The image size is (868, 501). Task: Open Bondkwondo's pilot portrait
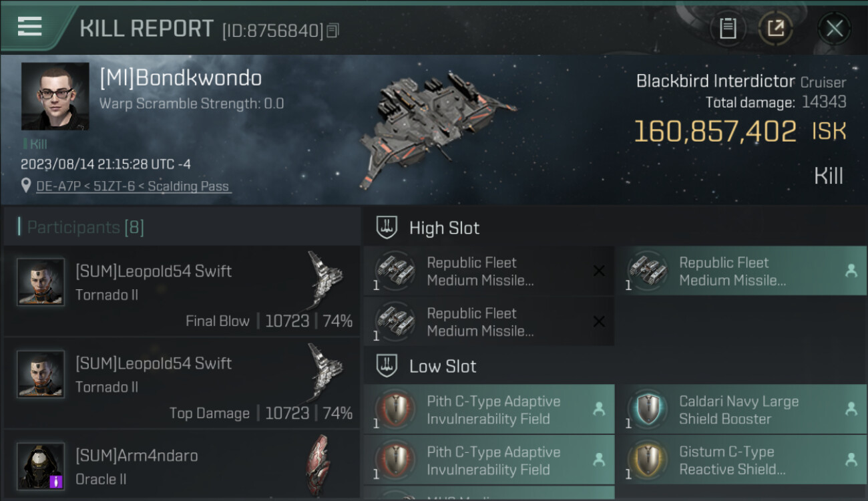point(55,96)
